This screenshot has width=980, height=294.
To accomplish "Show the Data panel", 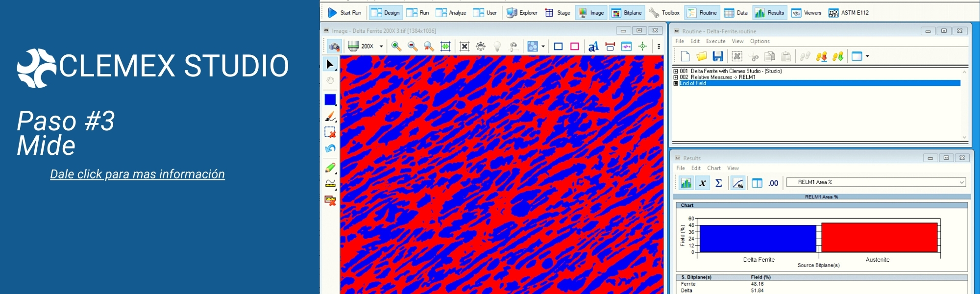I will [x=736, y=13].
